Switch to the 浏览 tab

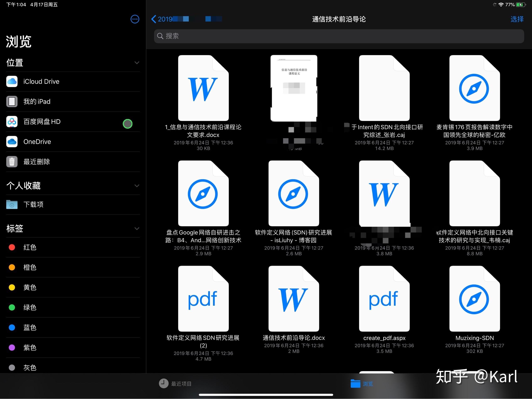[362, 384]
